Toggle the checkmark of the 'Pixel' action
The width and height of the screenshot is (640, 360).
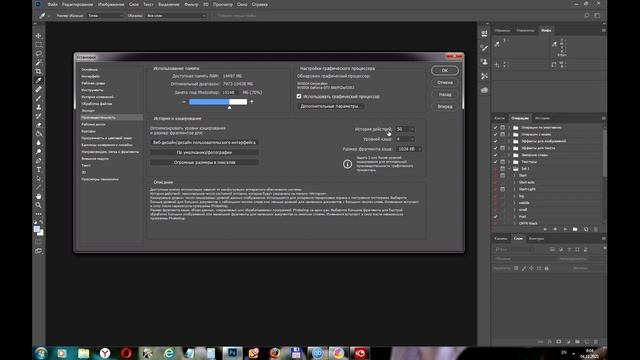tap(495, 217)
